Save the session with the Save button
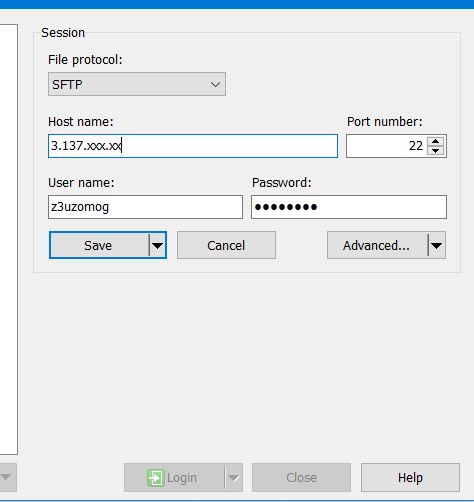 click(x=99, y=245)
